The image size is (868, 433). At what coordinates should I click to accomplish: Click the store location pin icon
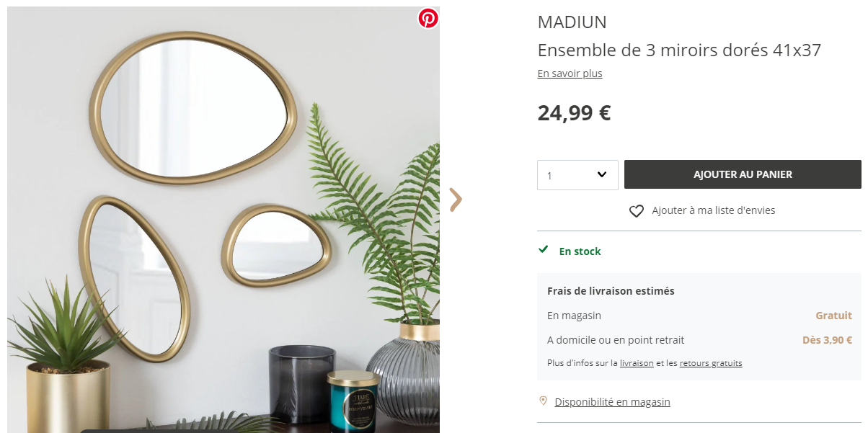[543, 401]
